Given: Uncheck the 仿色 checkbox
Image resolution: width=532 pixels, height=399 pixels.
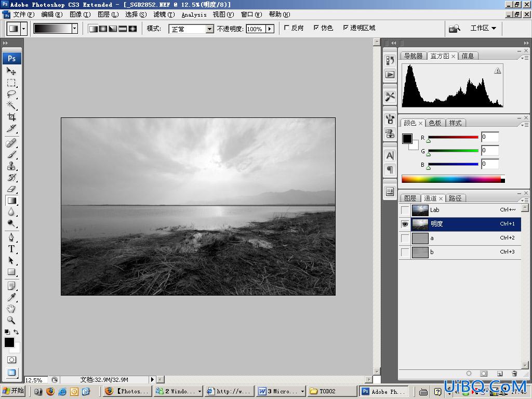Looking at the screenshot, I should tap(316, 28).
